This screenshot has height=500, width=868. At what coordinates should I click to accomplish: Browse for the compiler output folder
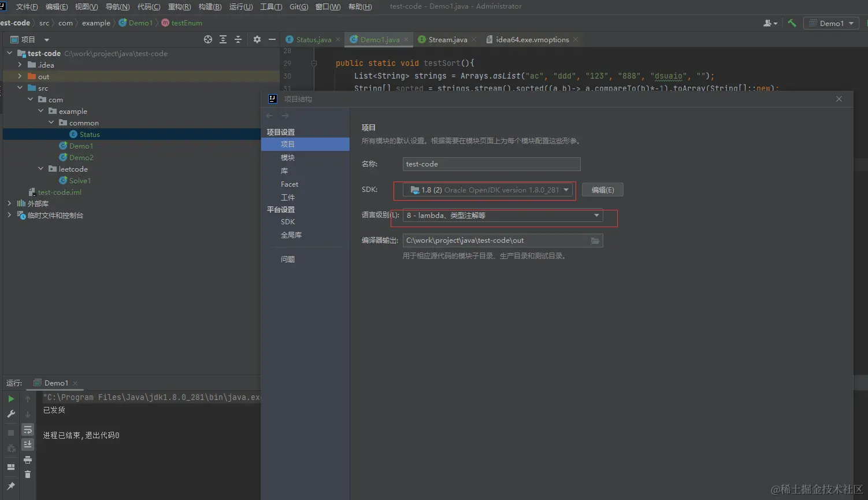(595, 240)
